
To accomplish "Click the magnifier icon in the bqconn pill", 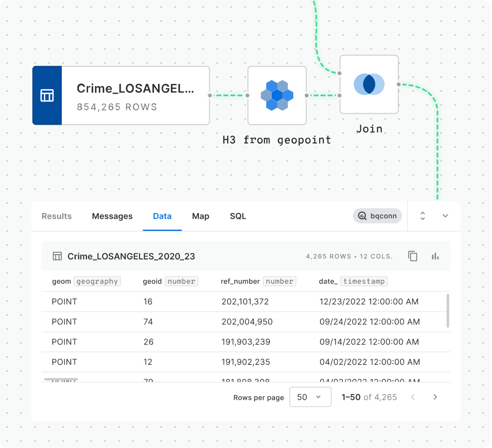I will 362,216.
